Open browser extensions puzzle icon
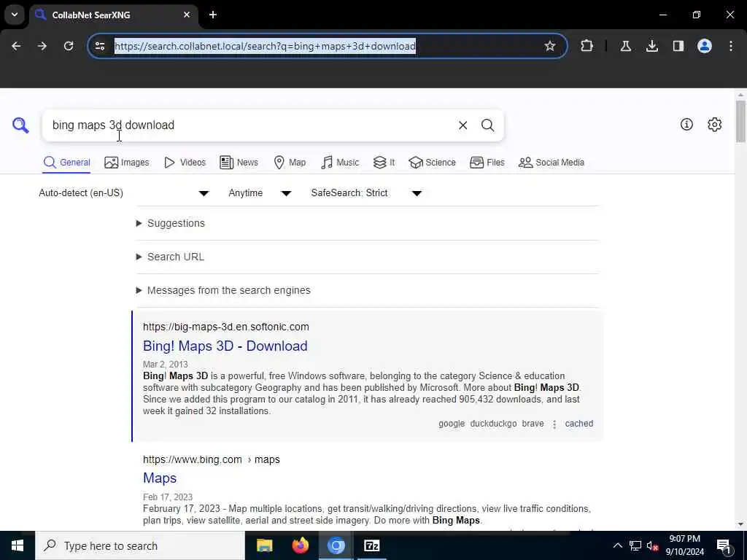The height and width of the screenshot is (560, 747). (587, 46)
